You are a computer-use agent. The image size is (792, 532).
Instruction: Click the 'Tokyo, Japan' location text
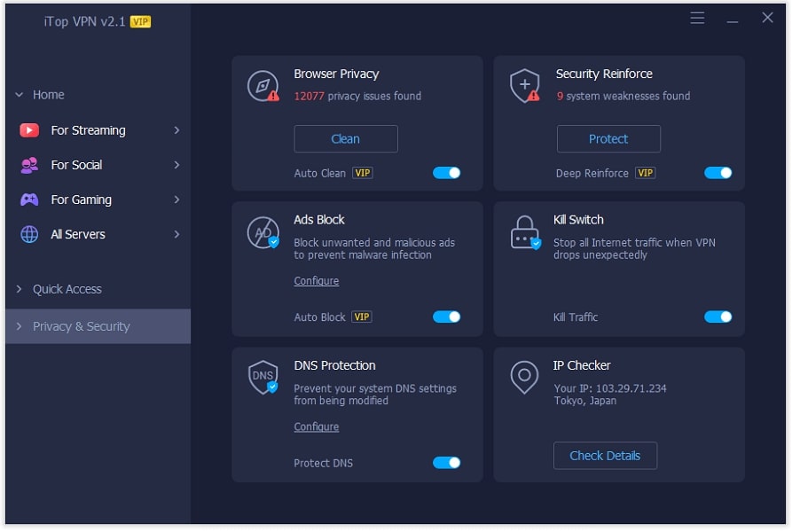click(584, 401)
